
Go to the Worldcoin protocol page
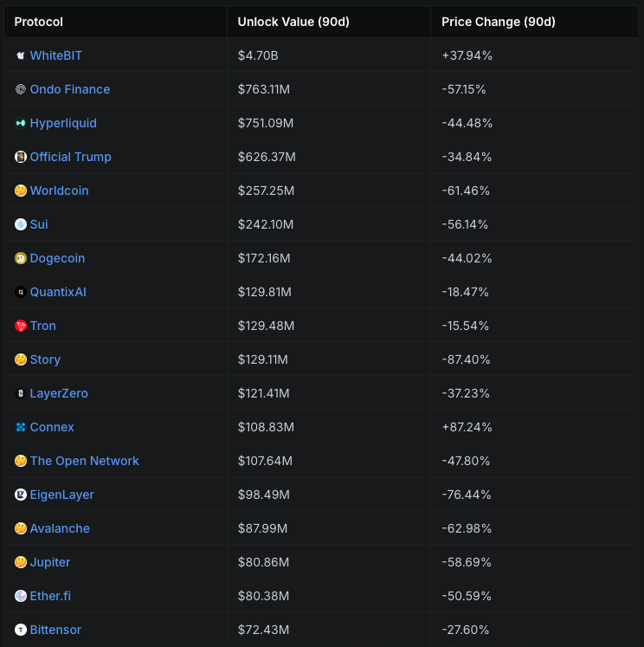(x=60, y=191)
